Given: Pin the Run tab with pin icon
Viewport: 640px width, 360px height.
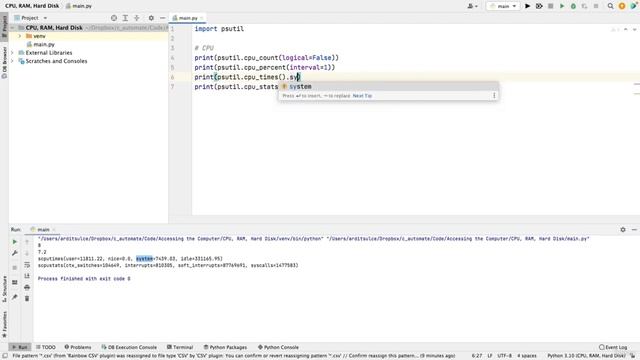Looking at the screenshot, I should 15,297.
